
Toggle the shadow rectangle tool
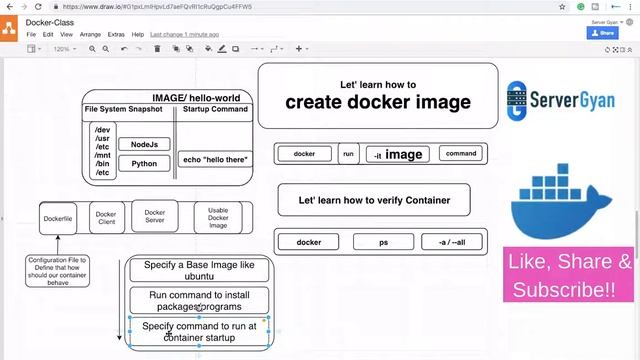click(236, 49)
